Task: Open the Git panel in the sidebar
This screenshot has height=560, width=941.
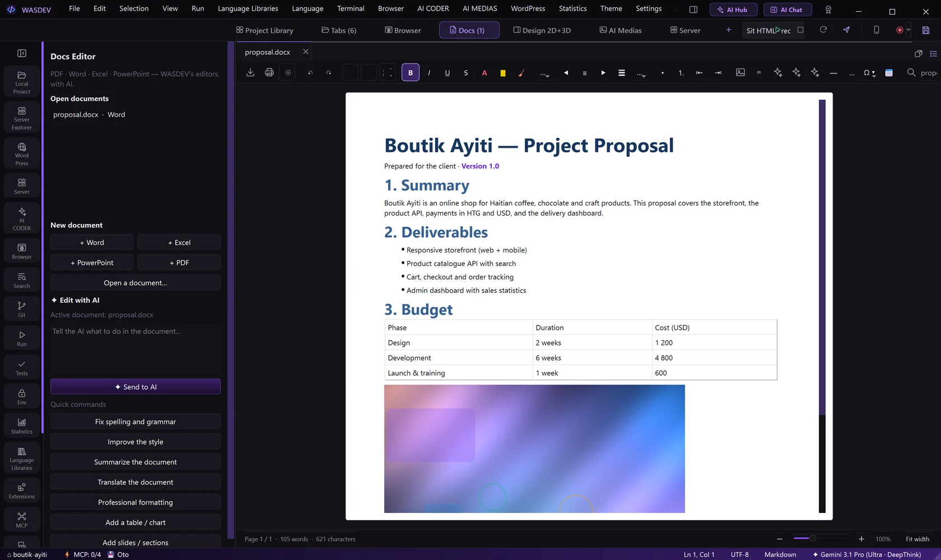Action: click(x=22, y=309)
